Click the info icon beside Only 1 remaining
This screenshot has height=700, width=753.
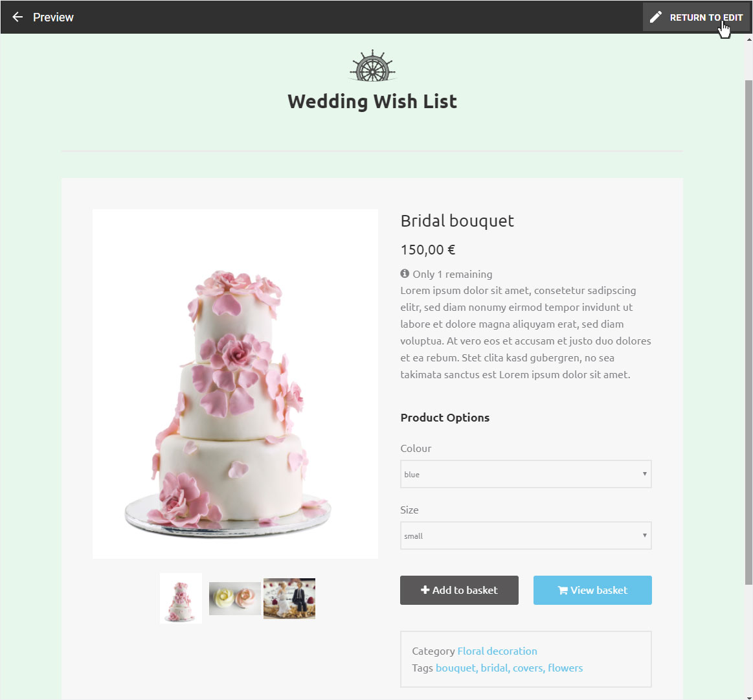(405, 273)
